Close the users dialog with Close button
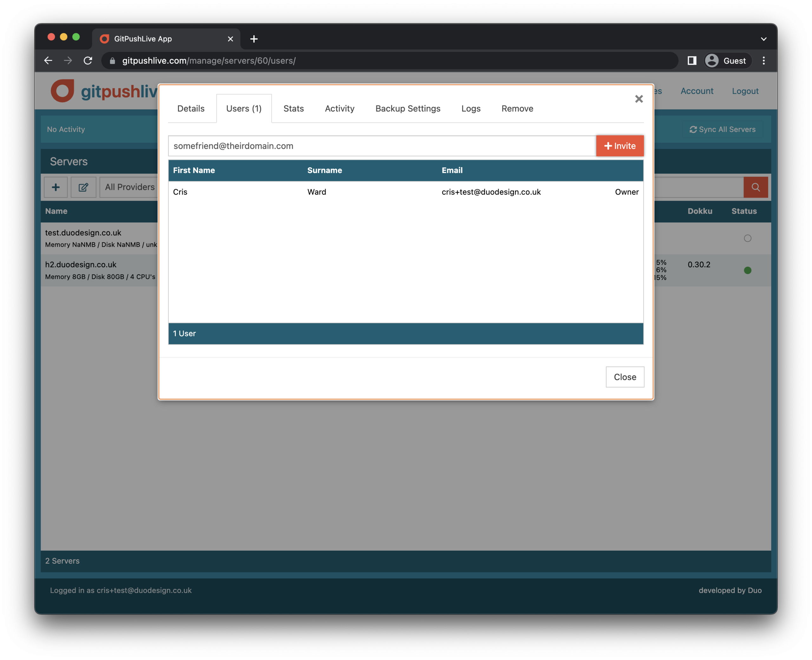Viewport: 812px width, 660px height. 625,377
